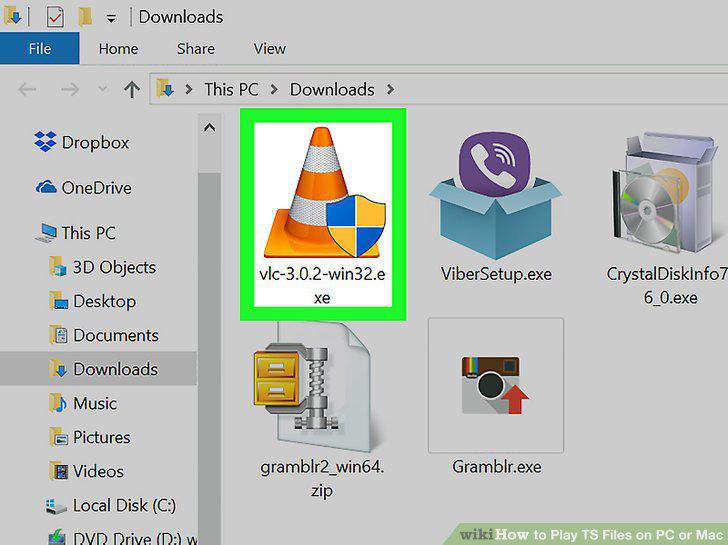Screen dimensions: 728x545
Task: Click the Properties icon in title bar
Action: [x=55, y=17]
